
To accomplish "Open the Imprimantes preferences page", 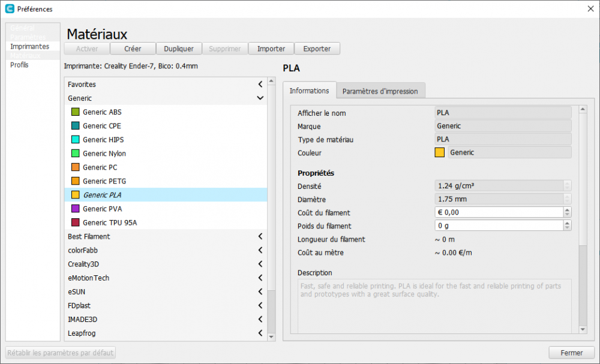I will (29, 46).
